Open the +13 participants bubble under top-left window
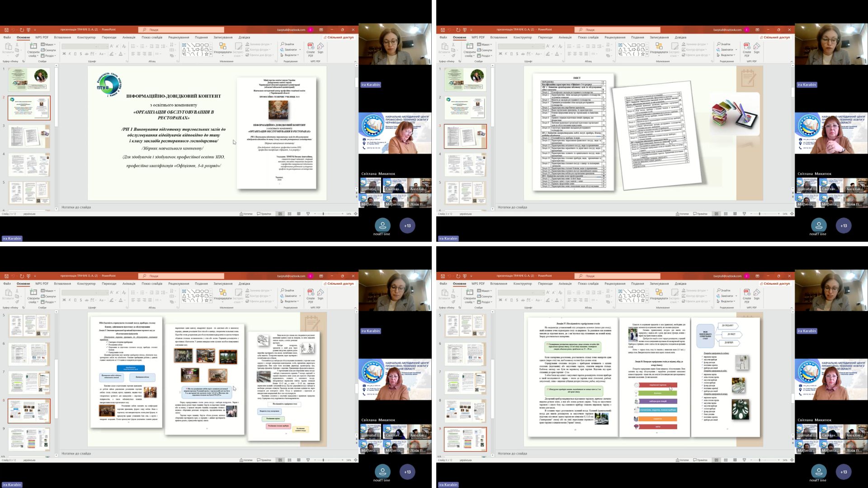Viewport: 868px width, 488px height. pyautogui.click(x=407, y=225)
